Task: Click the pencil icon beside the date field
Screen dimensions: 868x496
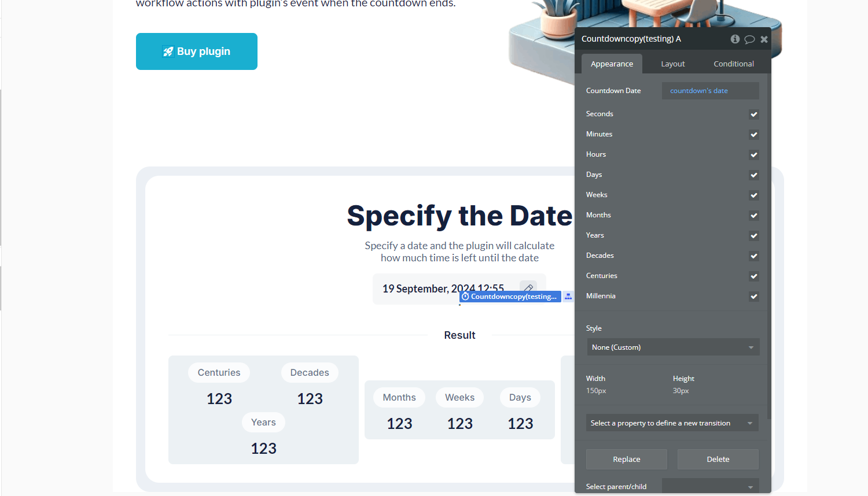Action: (528, 288)
